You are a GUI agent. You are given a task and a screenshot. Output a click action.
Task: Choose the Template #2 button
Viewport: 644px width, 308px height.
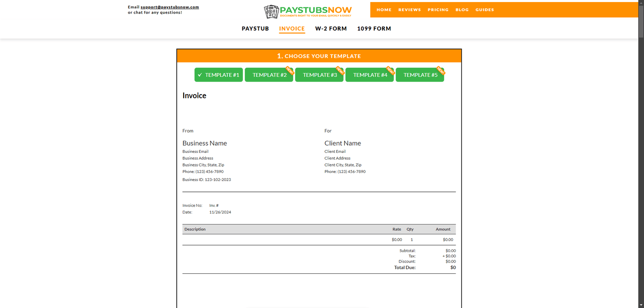coord(269,75)
